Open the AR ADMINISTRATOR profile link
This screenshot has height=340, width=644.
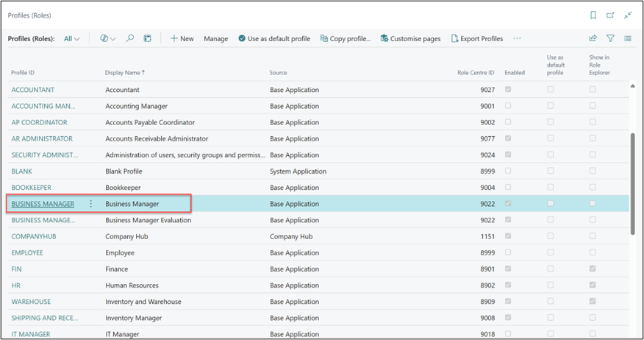pyautogui.click(x=42, y=138)
